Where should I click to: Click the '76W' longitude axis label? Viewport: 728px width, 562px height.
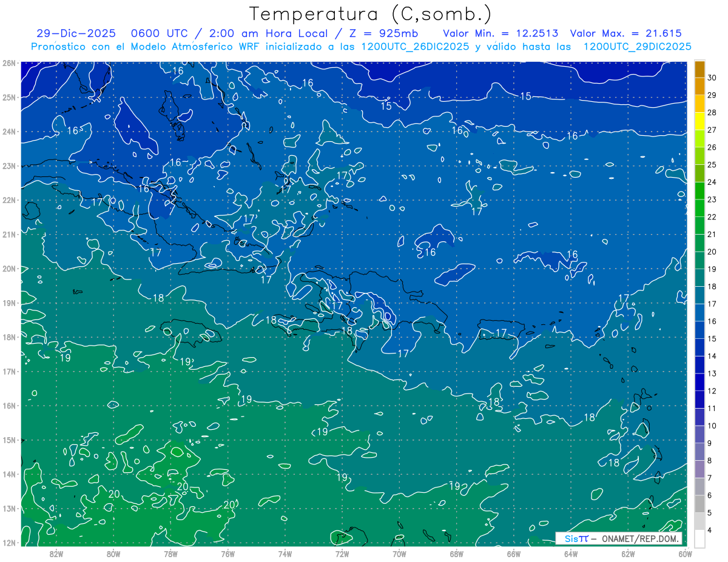click(x=227, y=553)
